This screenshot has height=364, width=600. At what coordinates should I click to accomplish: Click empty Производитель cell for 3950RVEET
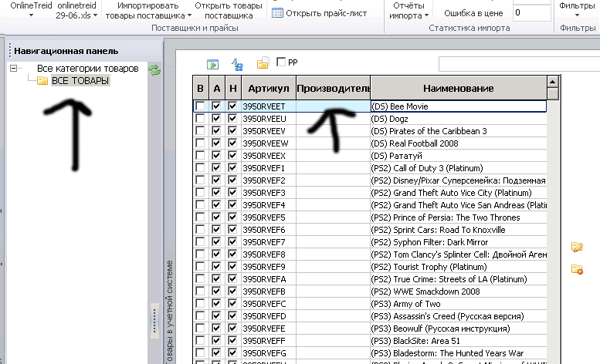pos(334,106)
